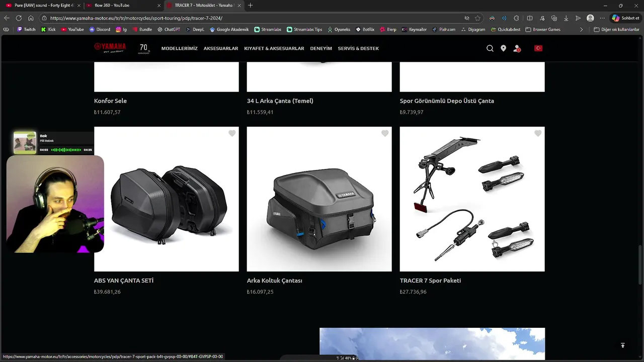The height and width of the screenshot is (362, 644).
Task: Open Diğer sık kullanılanlar bookmarks folder
Action: pos(616,30)
